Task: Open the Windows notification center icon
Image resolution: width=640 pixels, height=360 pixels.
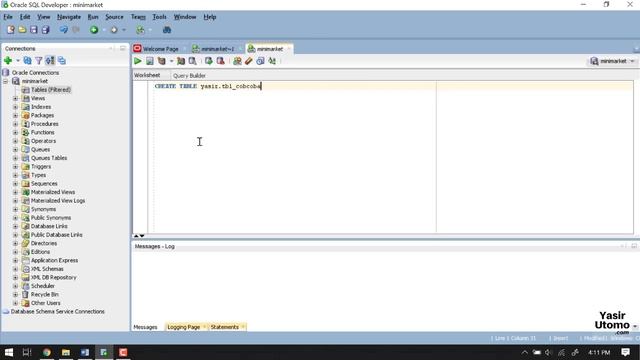Action: [x=625, y=352]
